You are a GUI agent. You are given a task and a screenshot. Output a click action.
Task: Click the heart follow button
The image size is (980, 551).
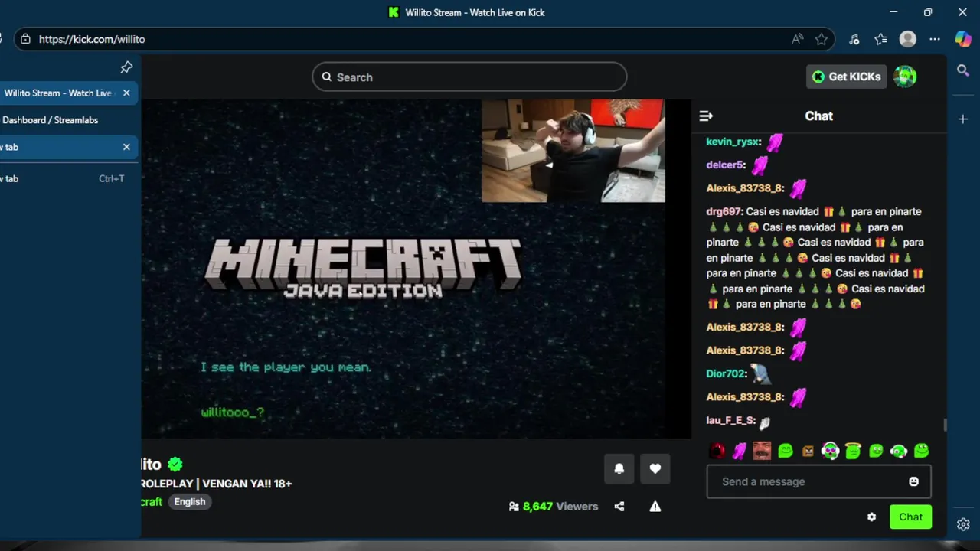tap(655, 469)
